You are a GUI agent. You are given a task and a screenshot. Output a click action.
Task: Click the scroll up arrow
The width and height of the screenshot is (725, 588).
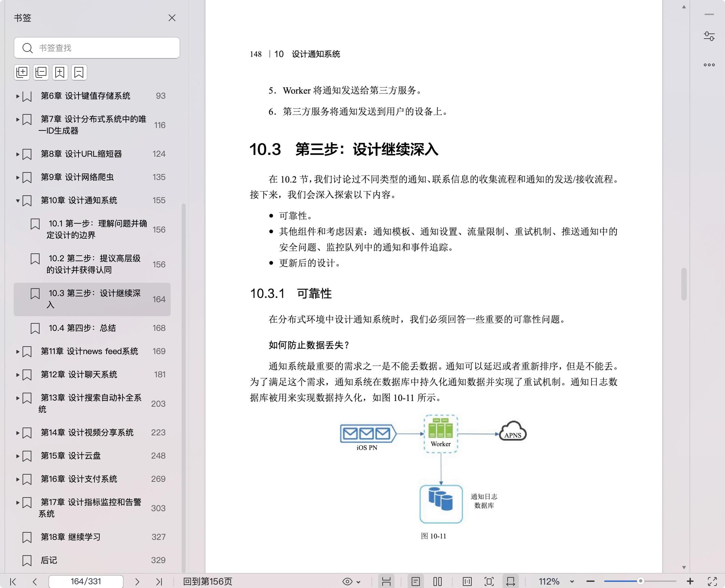pyautogui.click(x=684, y=7)
